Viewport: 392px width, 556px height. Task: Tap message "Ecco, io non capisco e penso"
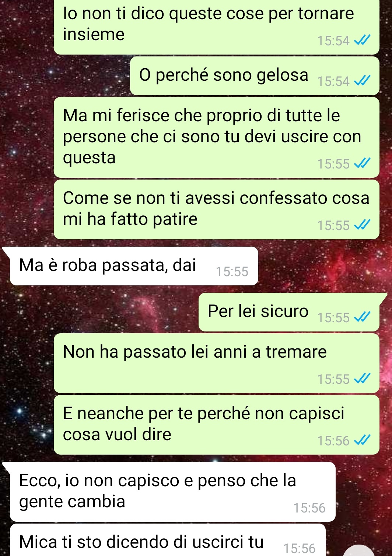click(x=173, y=492)
